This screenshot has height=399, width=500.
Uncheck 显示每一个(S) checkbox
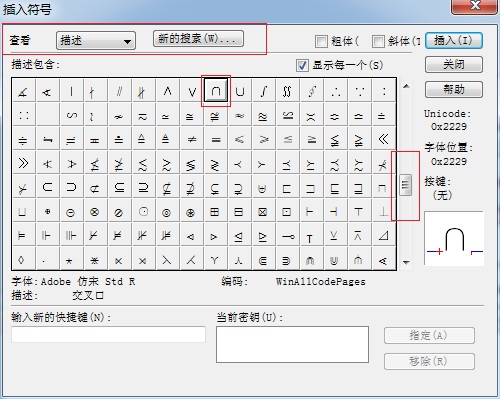coord(302,65)
